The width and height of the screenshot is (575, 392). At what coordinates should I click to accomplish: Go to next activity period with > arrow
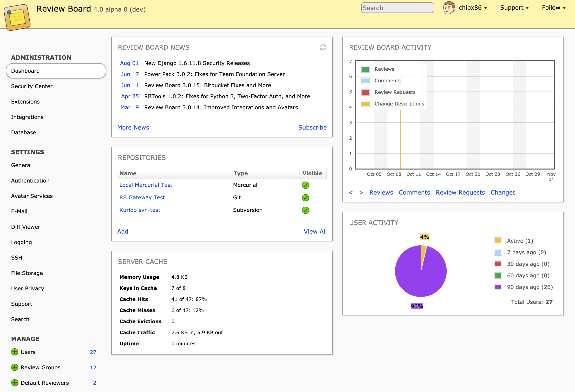point(361,193)
